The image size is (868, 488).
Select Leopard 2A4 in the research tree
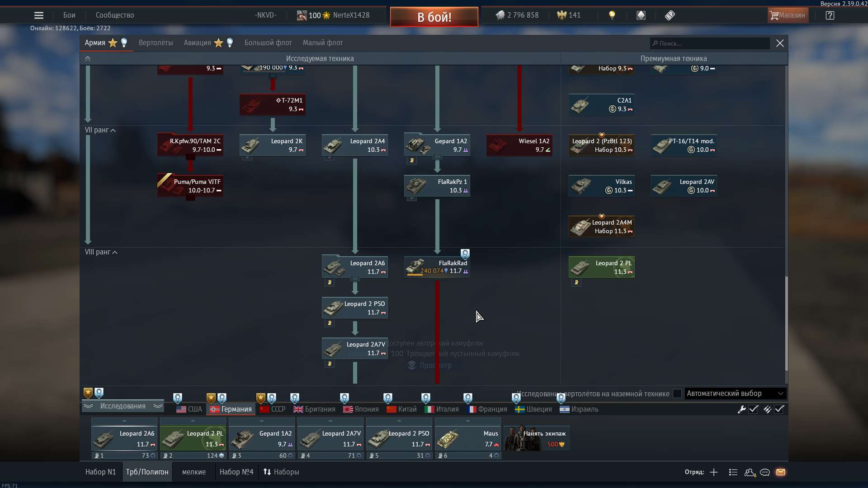pos(355,145)
